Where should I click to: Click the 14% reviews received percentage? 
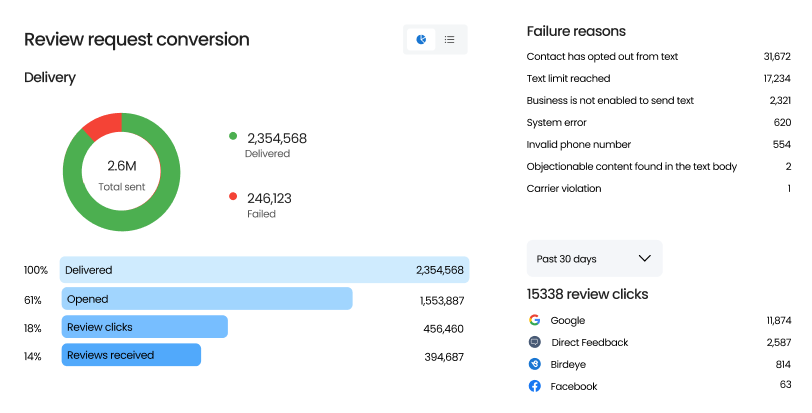(33, 356)
